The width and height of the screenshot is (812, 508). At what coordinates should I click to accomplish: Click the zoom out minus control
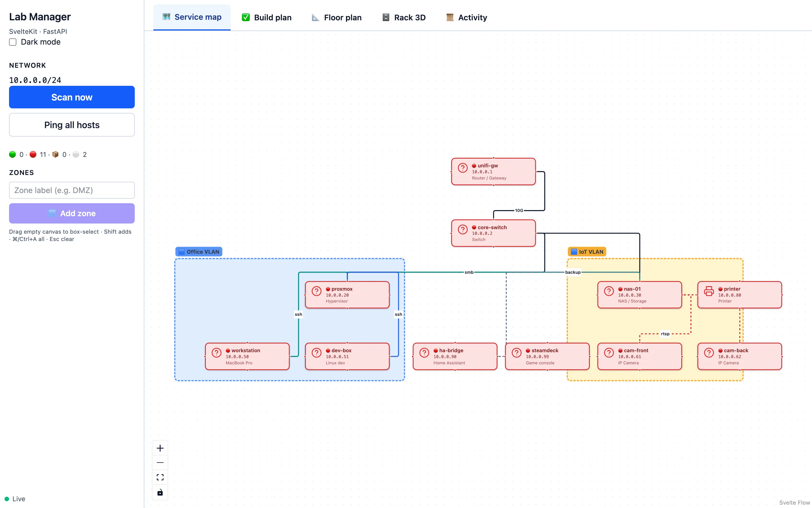[x=160, y=463]
